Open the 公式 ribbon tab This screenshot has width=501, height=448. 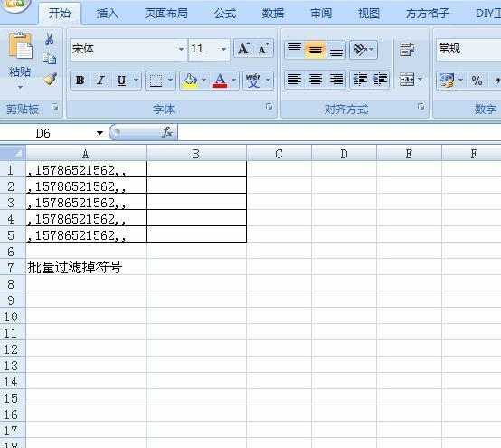pos(225,14)
